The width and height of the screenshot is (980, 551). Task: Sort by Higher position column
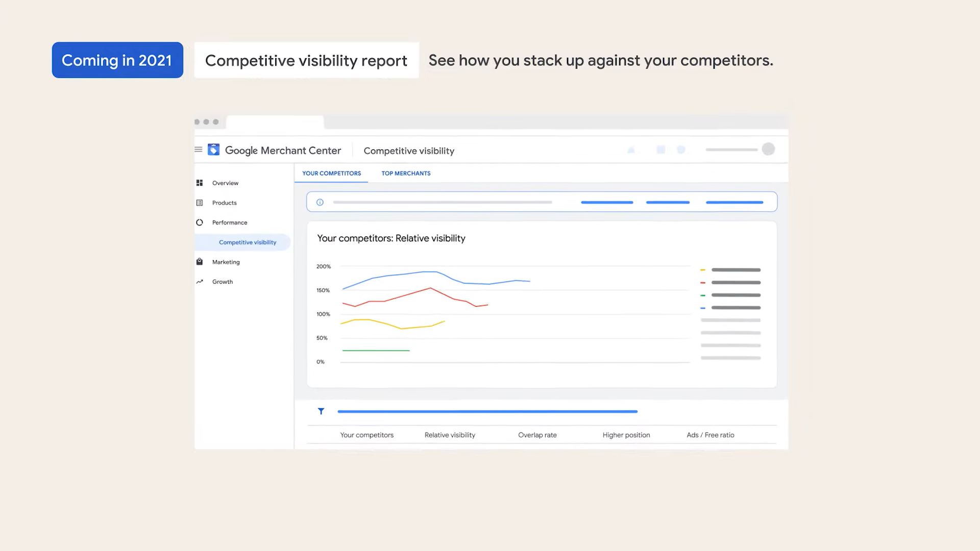pyautogui.click(x=626, y=435)
